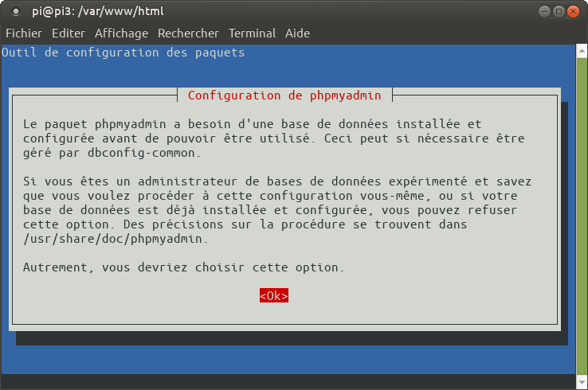Maximize the terminal window
Screen dimensions: 588x390
tap(559, 12)
